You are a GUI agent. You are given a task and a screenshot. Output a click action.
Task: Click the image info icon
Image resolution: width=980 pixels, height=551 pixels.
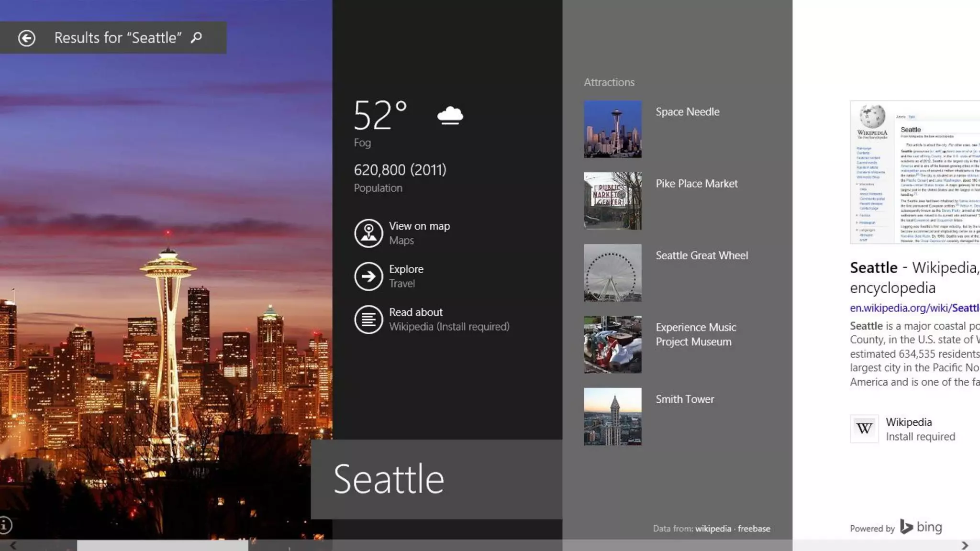click(x=5, y=525)
